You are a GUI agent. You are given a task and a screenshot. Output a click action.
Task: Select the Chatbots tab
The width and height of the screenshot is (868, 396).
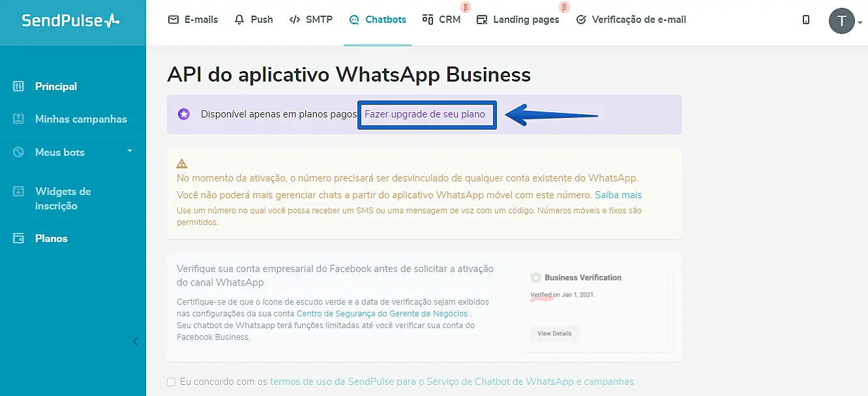click(x=378, y=20)
